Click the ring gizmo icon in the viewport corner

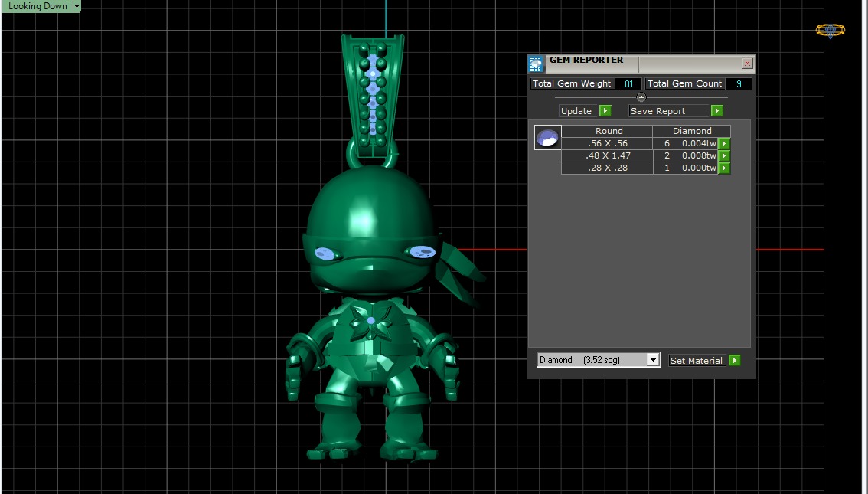click(830, 30)
